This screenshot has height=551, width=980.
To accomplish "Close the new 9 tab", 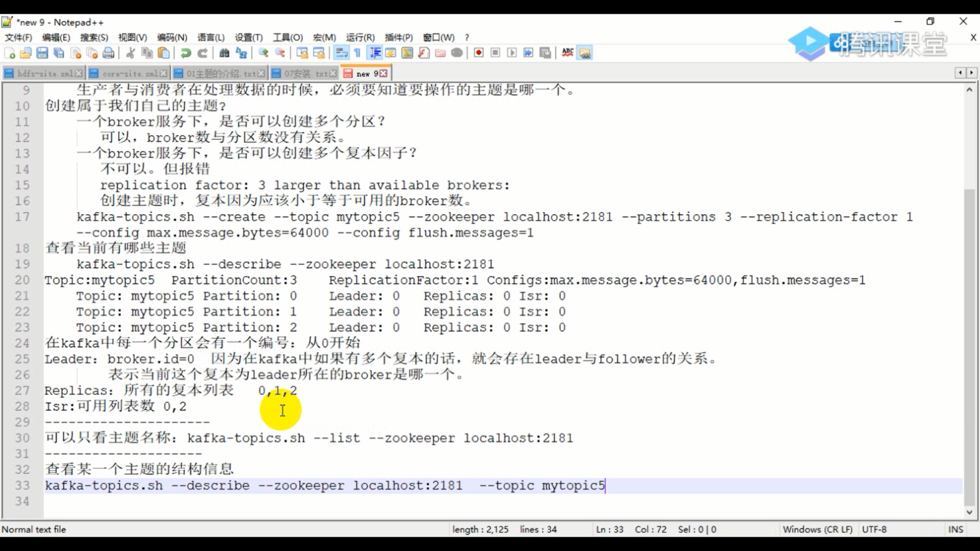I will (x=384, y=73).
